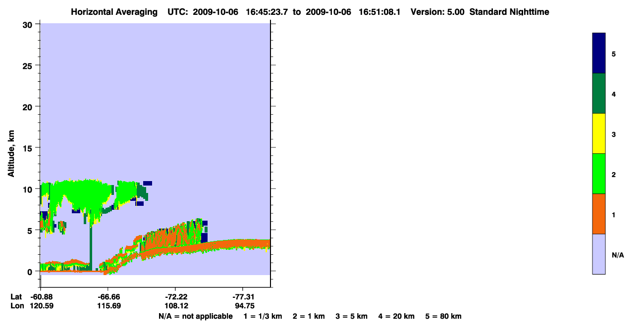644x330 pixels.
Task: Click the colorbar label 2
Action: pyautogui.click(x=614, y=175)
